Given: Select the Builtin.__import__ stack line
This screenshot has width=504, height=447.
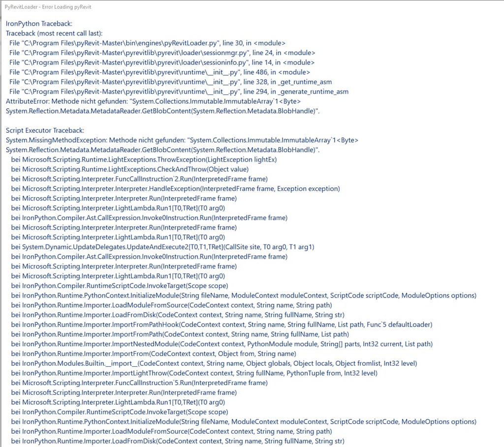Looking at the screenshot, I should (214, 363).
